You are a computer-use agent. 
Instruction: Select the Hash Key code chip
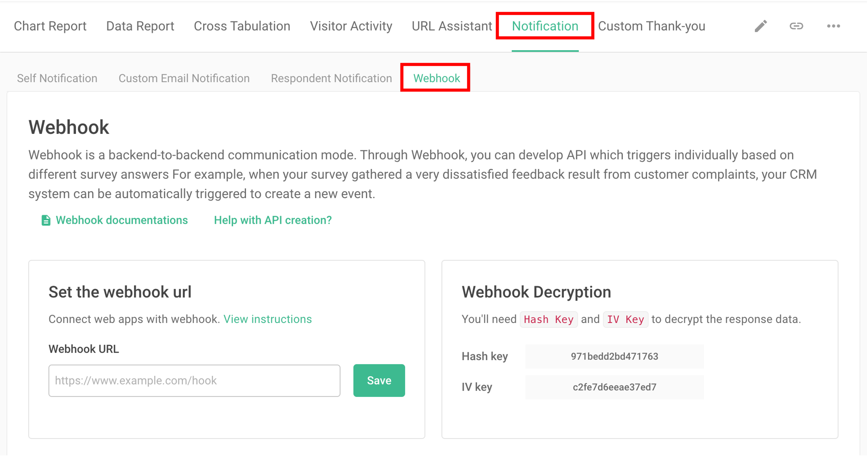point(548,319)
